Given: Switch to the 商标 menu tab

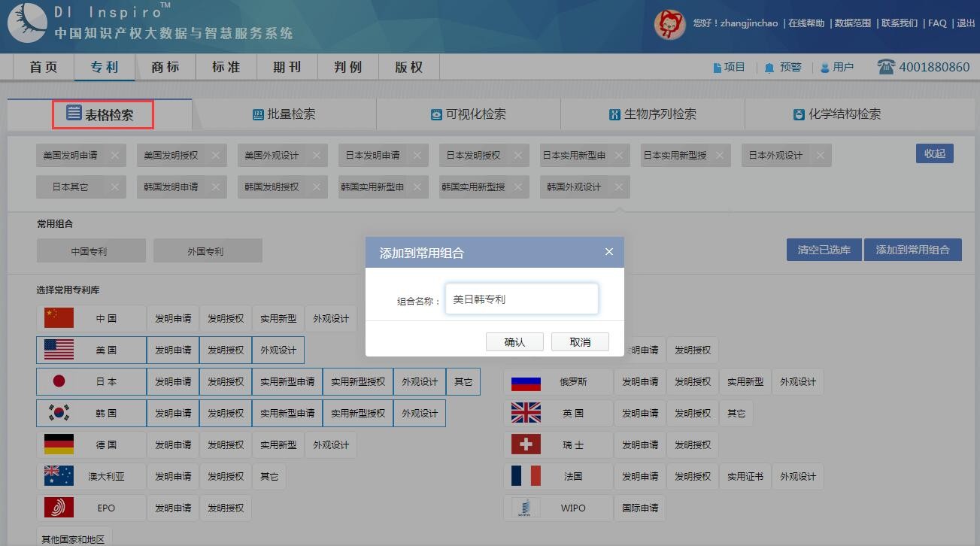Looking at the screenshot, I should (x=165, y=68).
